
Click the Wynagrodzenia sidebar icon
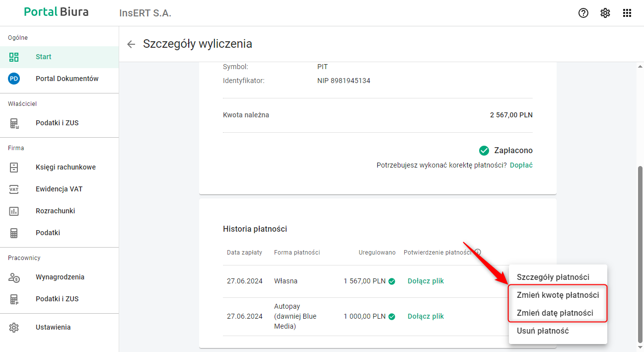click(14, 277)
